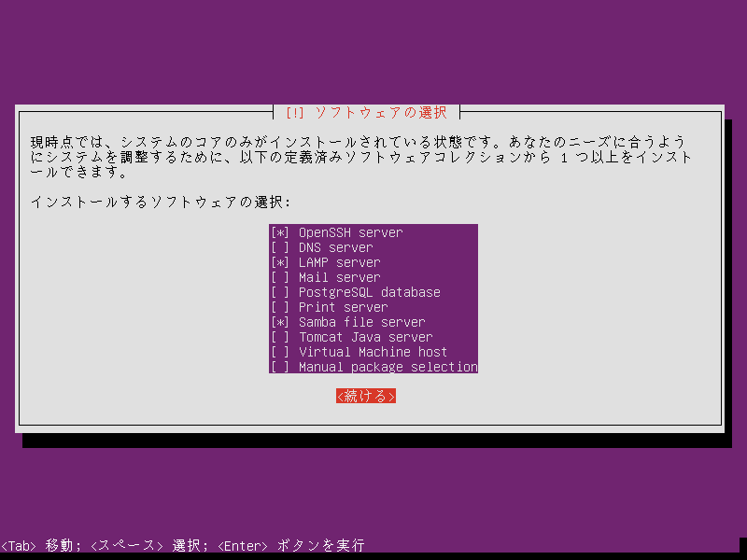Click the 'Virtual Machine host' list entry text
Viewport: 747px width, 560px height.
coord(373,352)
